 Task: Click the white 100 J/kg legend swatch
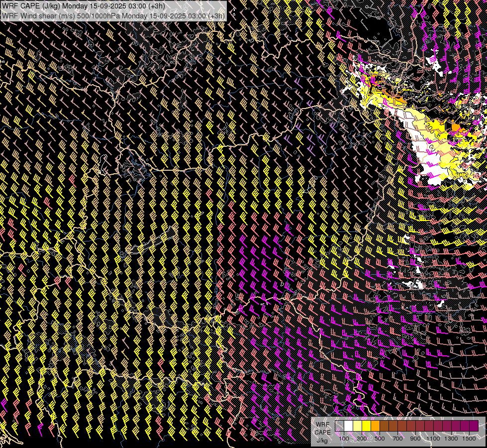click(349, 426)
